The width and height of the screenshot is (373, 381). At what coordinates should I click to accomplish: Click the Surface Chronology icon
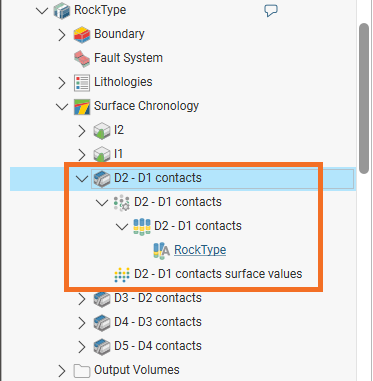pos(82,106)
